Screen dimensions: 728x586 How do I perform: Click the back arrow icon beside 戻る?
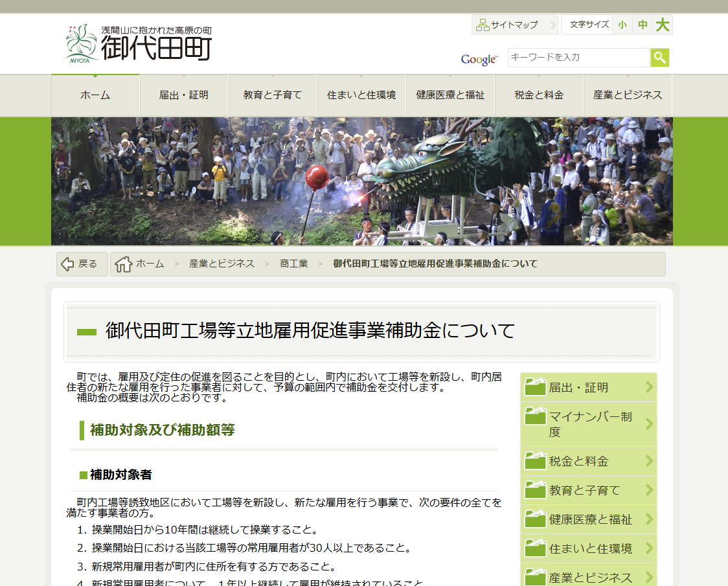click(x=67, y=264)
